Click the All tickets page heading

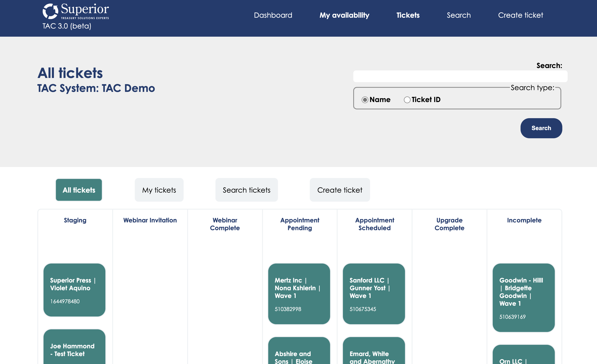(70, 73)
